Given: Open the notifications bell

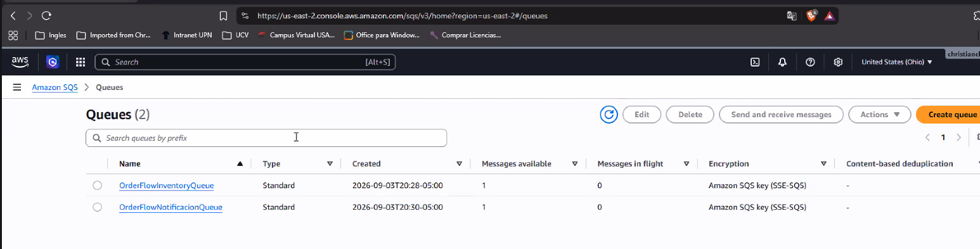Looking at the screenshot, I should coord(783,62).
